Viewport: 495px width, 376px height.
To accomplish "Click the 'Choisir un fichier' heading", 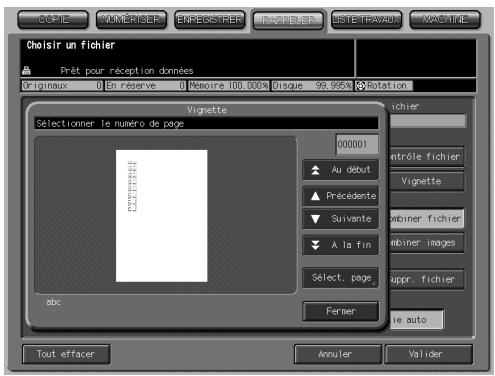I will click(71, 45).
